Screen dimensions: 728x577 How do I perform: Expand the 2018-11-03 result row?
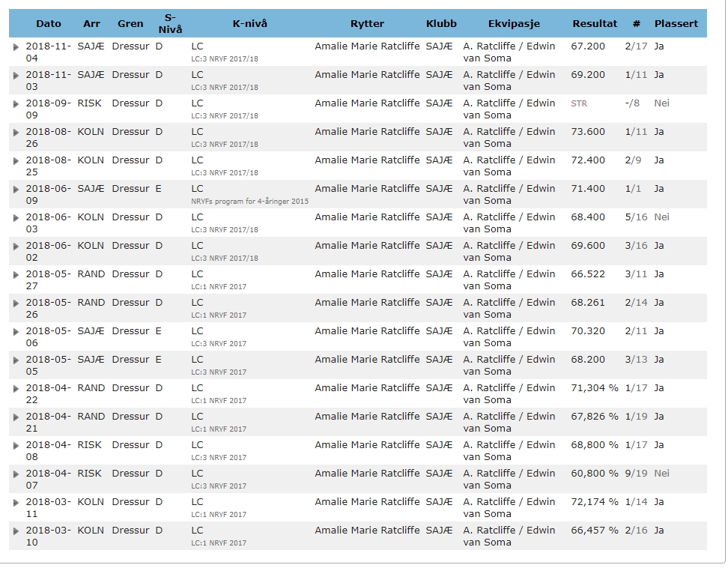point(16,75)
